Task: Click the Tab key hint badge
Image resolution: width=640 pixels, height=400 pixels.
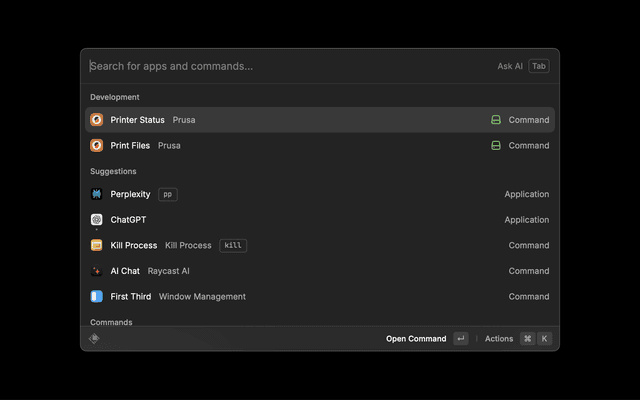Action: pyautogui.click(x=539, y=66)
